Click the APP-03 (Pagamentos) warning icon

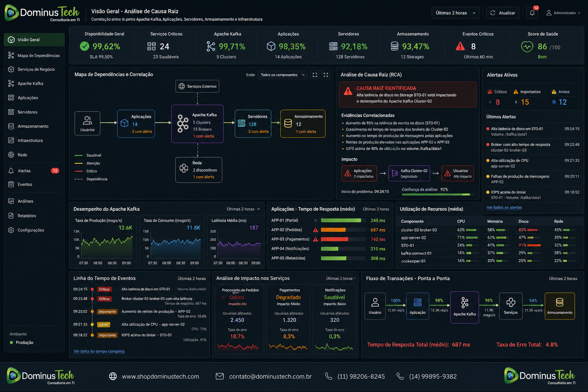316,239
